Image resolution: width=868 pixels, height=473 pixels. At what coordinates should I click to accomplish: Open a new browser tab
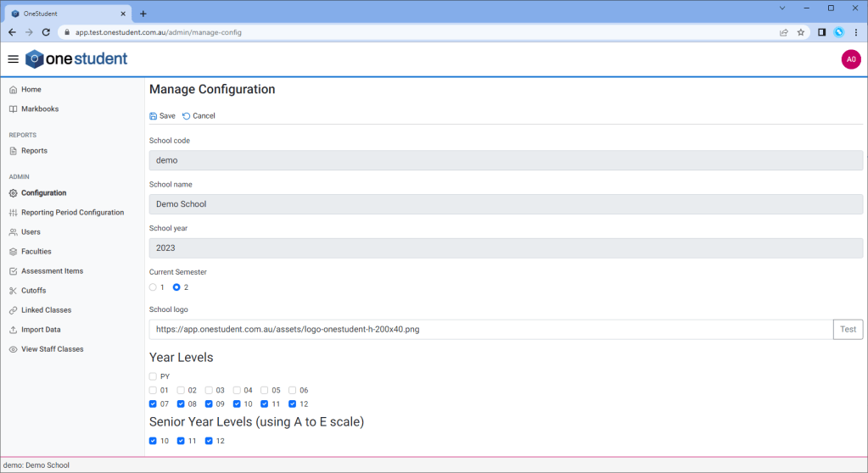(x=143, y=14)
